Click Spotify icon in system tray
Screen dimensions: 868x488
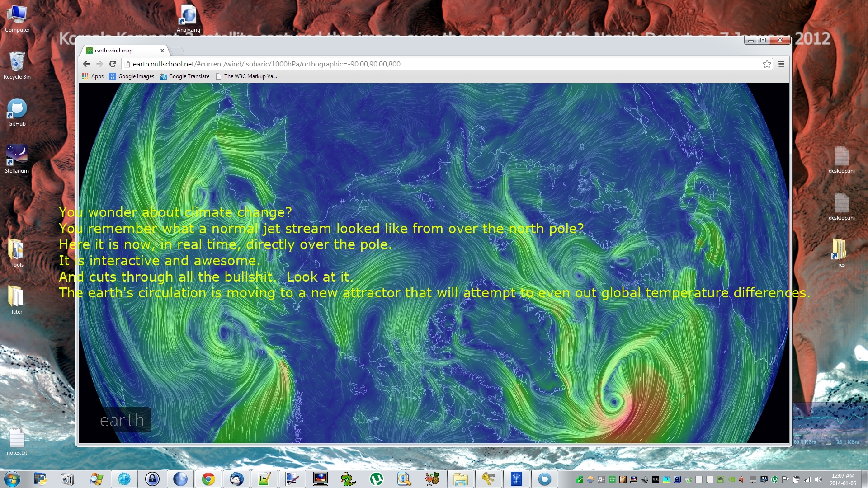point(612,479)
